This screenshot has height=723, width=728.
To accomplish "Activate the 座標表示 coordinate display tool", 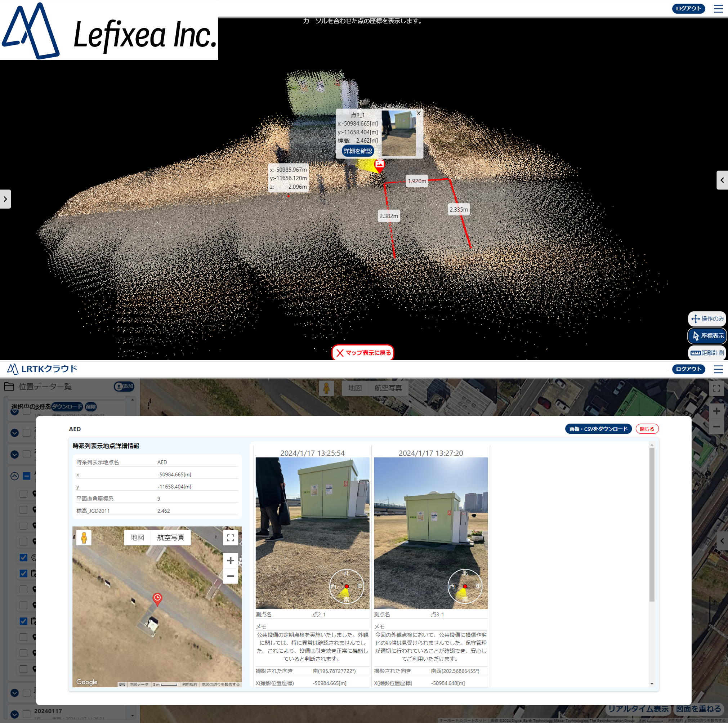I will (x=707, y=336).
